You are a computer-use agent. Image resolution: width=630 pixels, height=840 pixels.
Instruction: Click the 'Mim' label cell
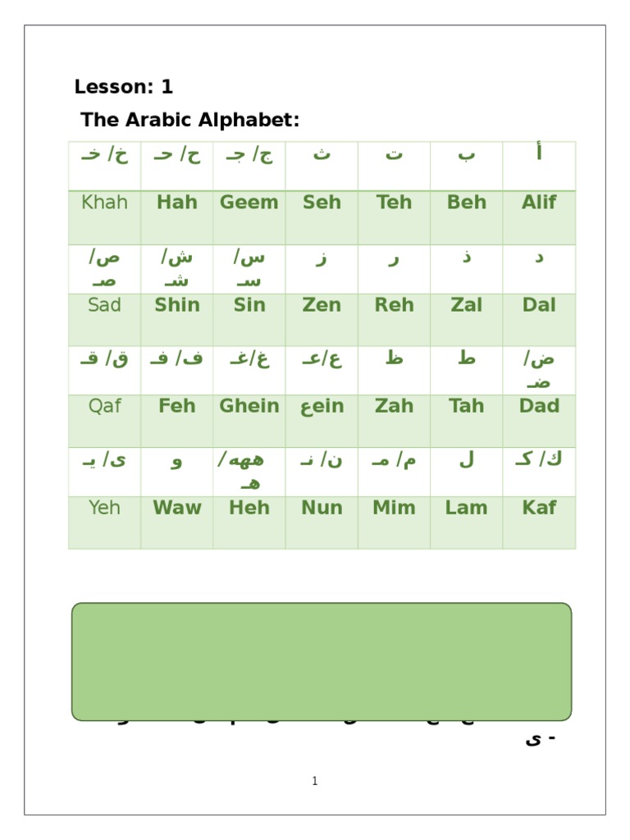click(x=394, y=508)
